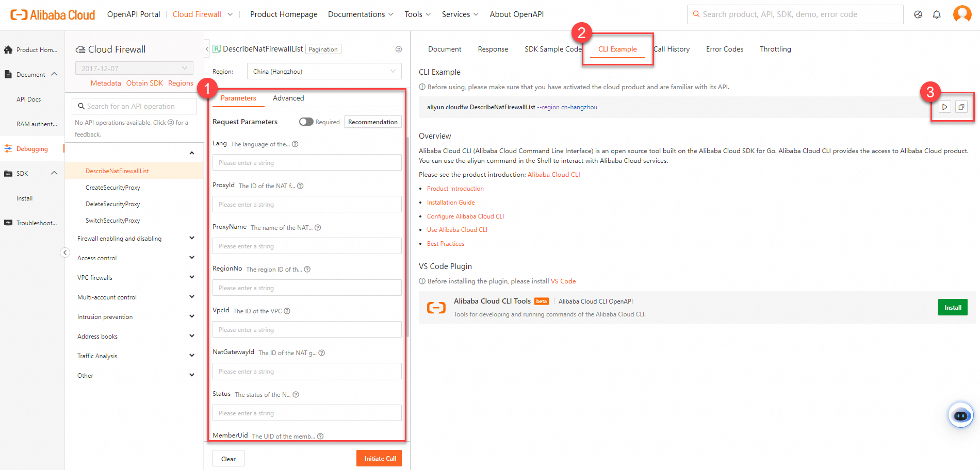The width and height of the screenshot is (980, 470).
Task: Click the Troubleshoot sidebar icon
Action: (x=8, y=223)
